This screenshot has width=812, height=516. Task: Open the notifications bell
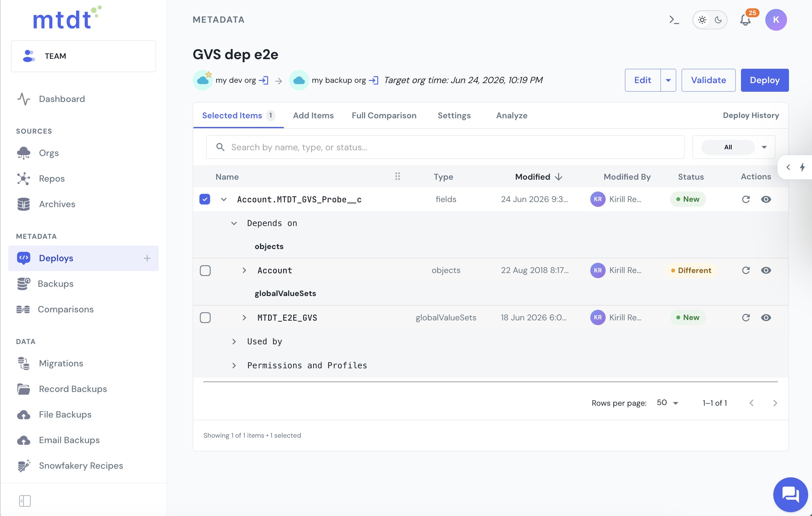(745, 20)
